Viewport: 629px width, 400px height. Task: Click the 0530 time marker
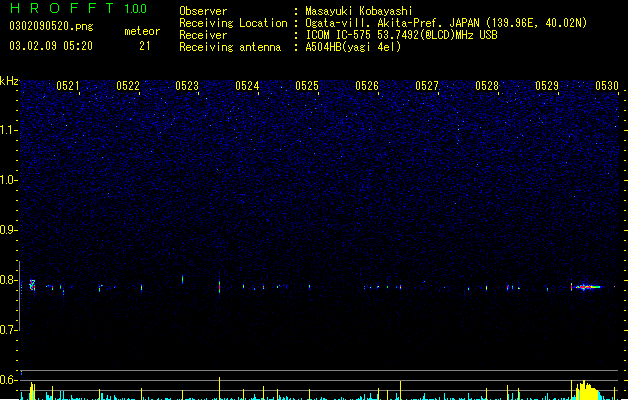607,86
